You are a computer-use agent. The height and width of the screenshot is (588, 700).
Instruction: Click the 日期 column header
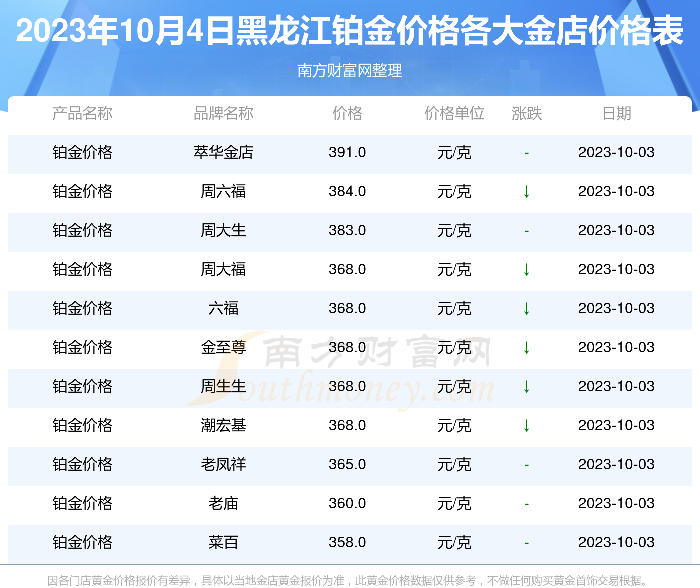[616, 113]
